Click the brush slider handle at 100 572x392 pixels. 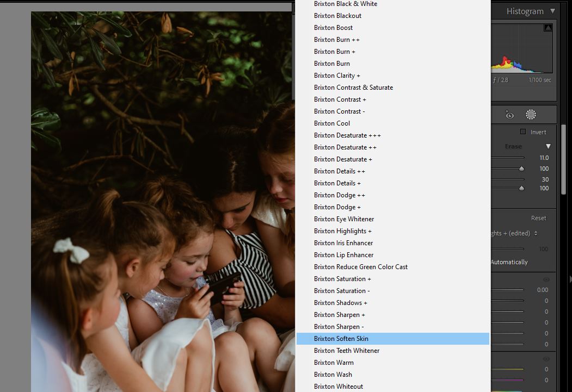point(521,169)
